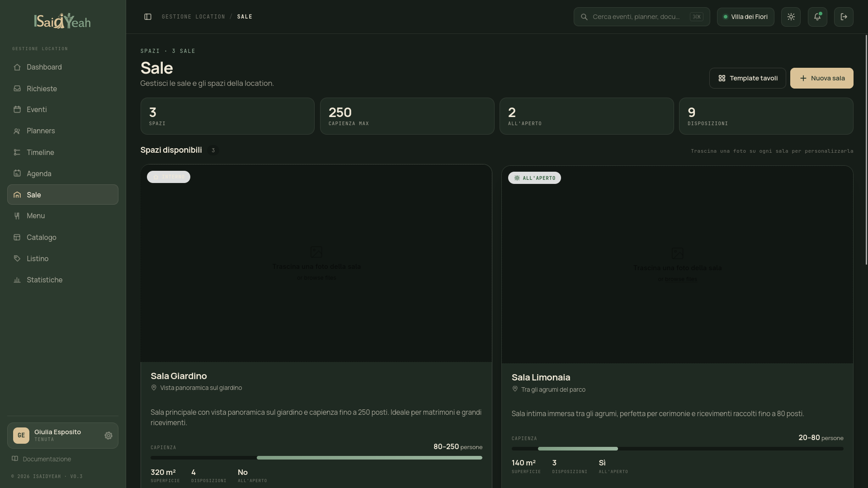Toggle the sidebar collapse icon
This screenshot has width=868, height=488.
tap(148, 17)
